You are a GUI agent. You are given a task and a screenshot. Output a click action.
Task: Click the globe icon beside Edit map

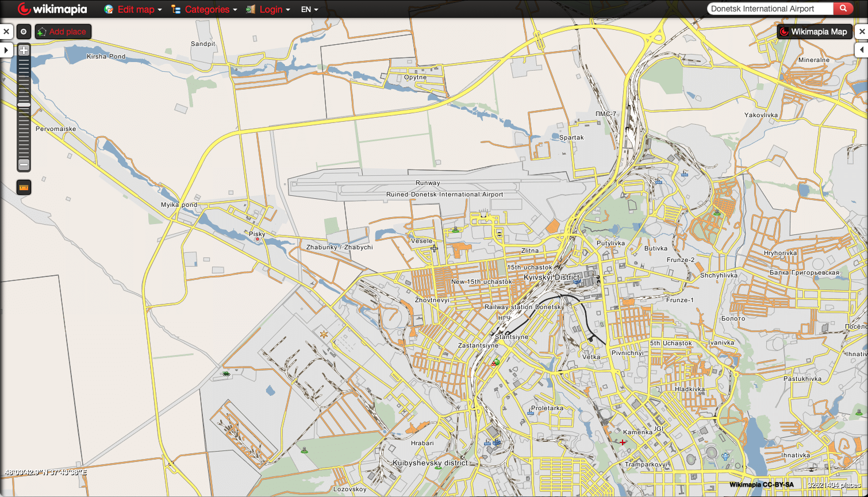pyautogui.click(x=109, y=9)
